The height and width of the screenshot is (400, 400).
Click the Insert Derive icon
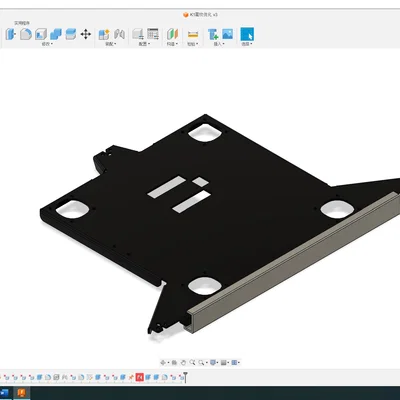coord(213,34)
